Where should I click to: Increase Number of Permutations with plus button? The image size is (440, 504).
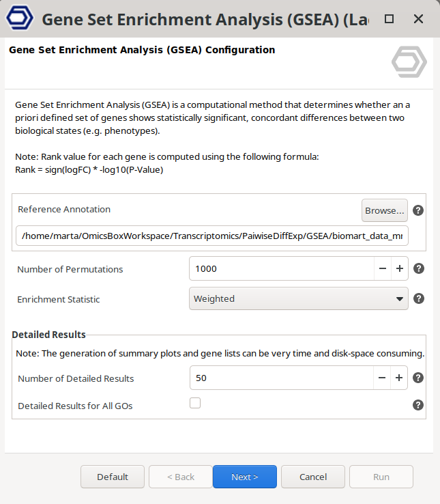pos(400,268)
